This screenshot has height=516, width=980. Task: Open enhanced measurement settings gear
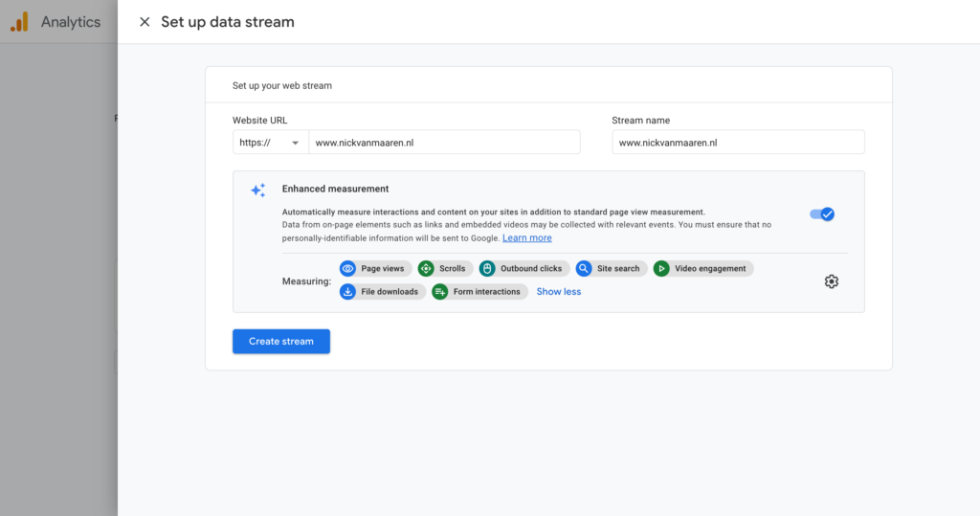[x=831, y=281]
